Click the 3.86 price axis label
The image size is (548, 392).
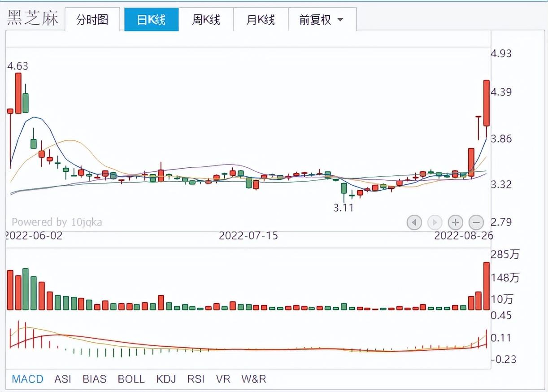[501, 139]
